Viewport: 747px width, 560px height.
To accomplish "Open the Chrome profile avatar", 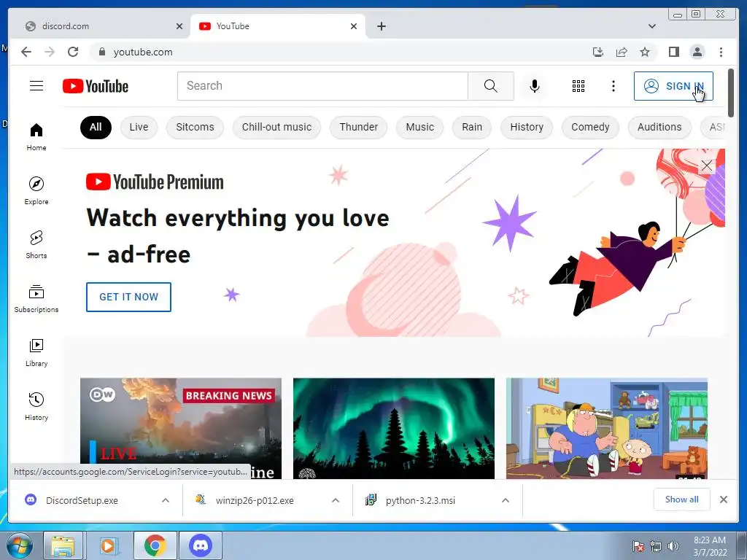I will click(x=697, y=52).
